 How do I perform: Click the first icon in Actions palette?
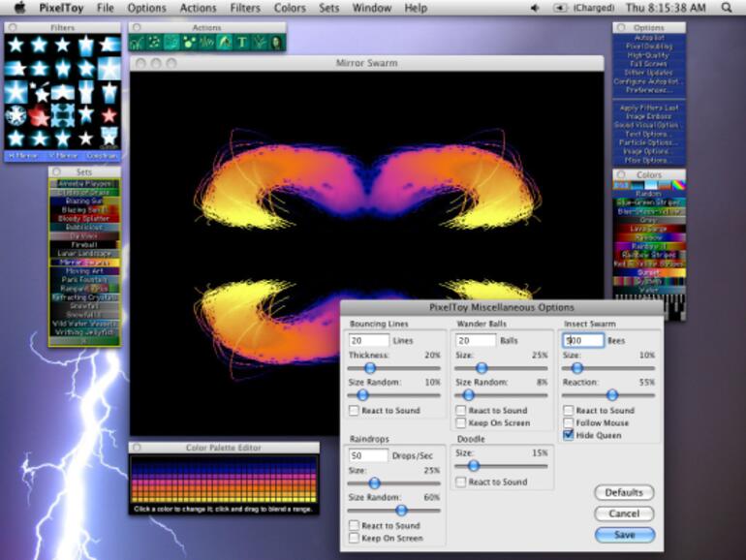[x=137, y=43]
